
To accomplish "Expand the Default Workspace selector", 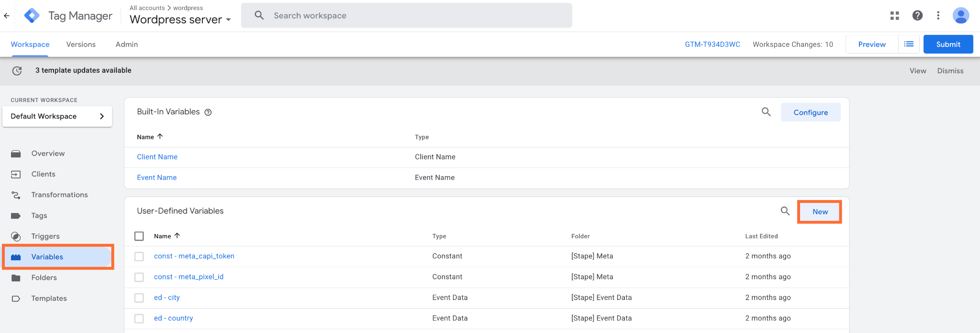I will [57, 116].
